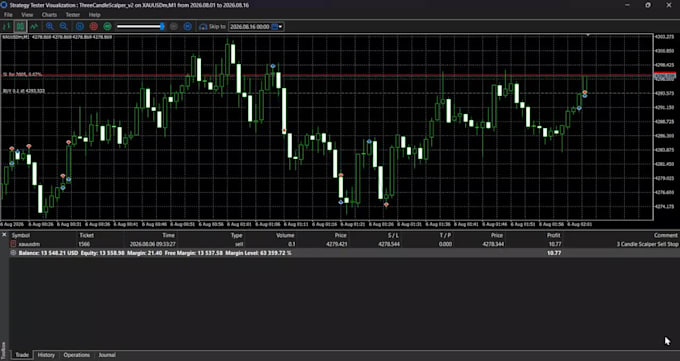The width and height of the screenshot is (680, 361).
Task: Open the File menu
Action: (x=8, y=15)
